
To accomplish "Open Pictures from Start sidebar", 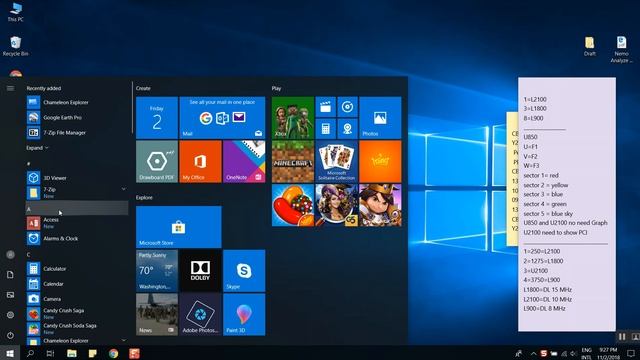I will 10,295.
